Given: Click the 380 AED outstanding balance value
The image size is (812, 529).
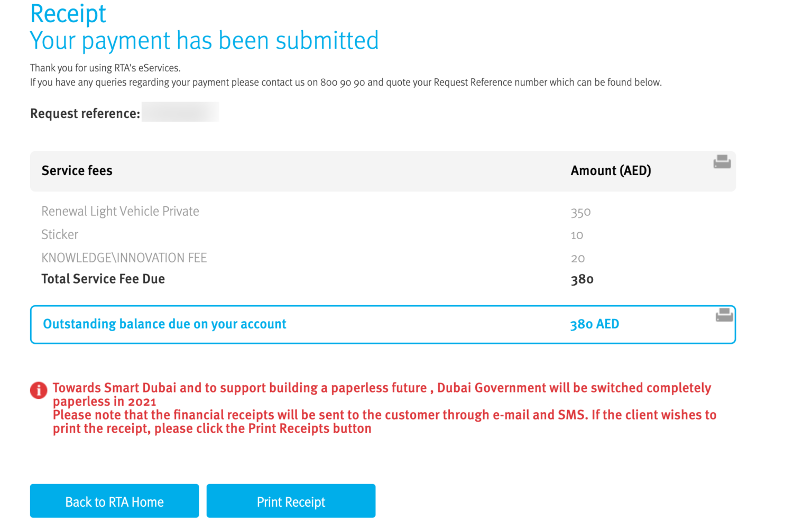Looking at the screenshot, I should click(x=595, y=324).
